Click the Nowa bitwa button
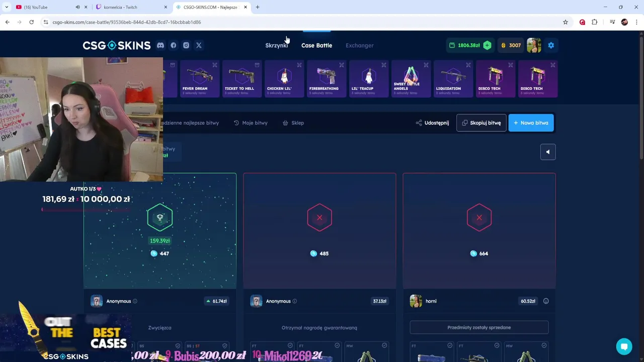The width and height of the screenshot is (644, 362). 531,123
